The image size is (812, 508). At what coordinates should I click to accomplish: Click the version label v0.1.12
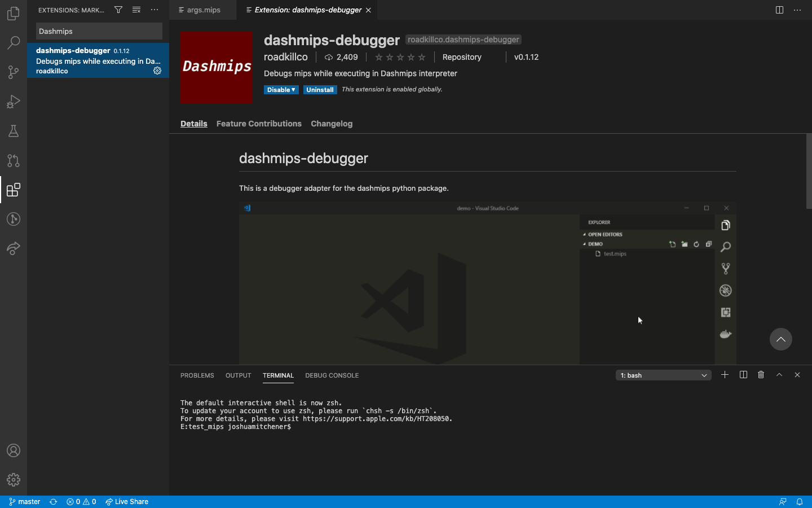pos(526,57)
